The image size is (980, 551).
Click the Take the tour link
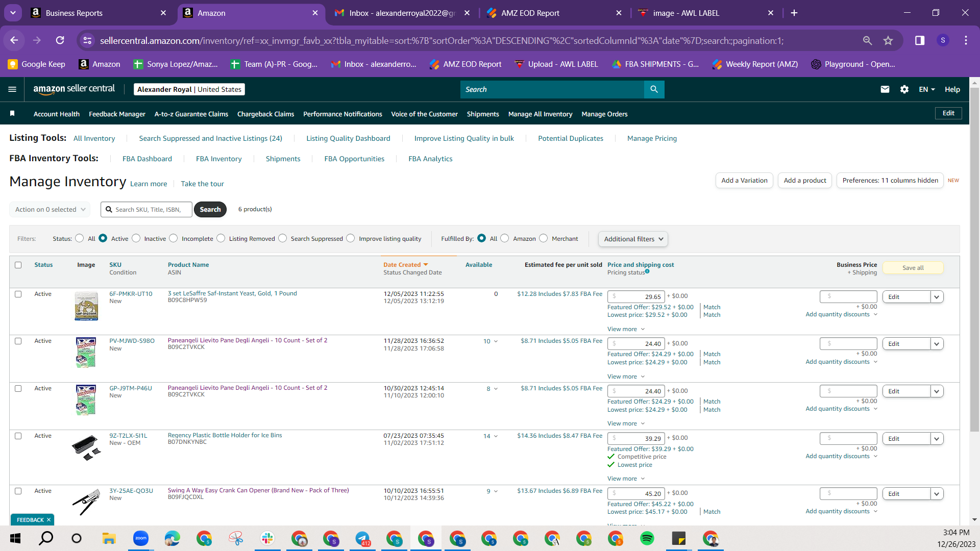[x=202, y=184]
